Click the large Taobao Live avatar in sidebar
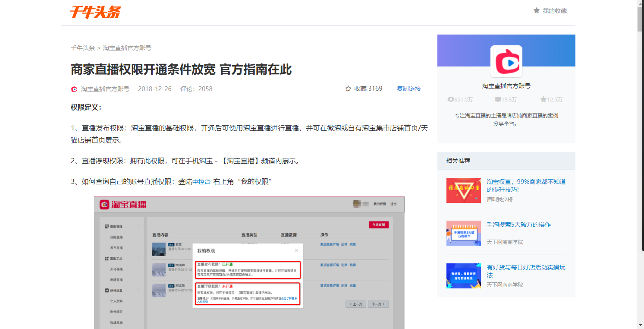This screenshot has width=644, height=329. (x=506, y=62)
